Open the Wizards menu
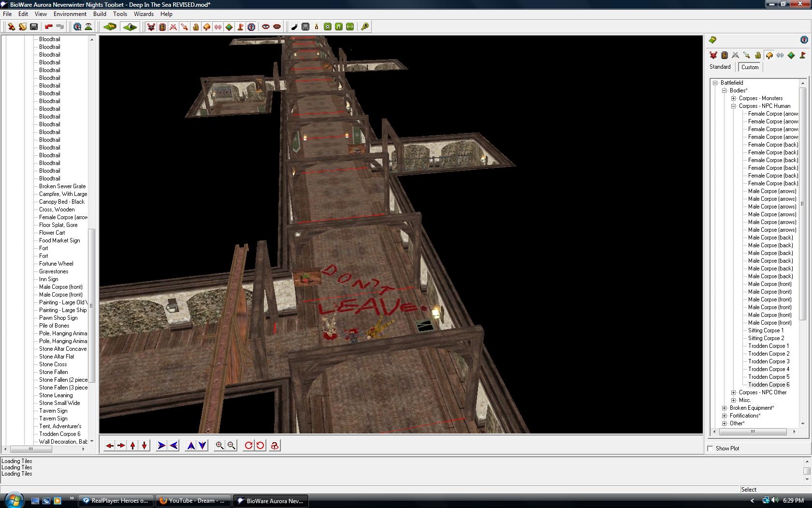Screen dimensions: 812x508 tap(144, 14)
